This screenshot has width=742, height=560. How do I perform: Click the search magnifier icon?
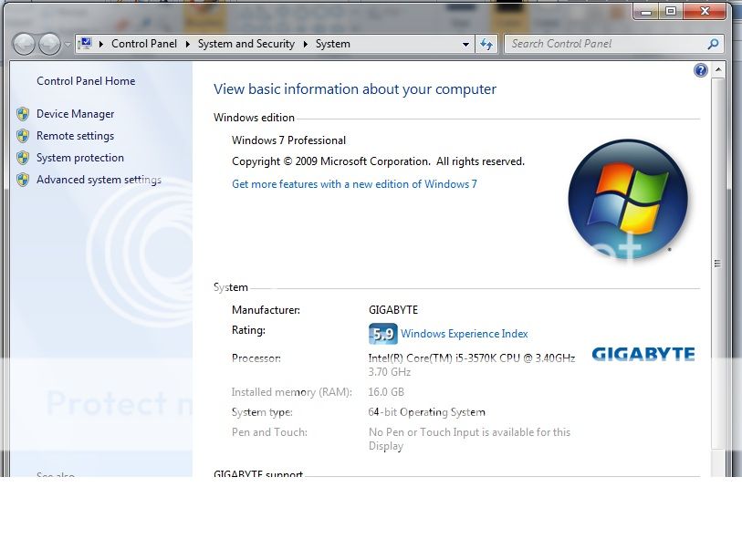pyautogui.click(x=713, y=44)
